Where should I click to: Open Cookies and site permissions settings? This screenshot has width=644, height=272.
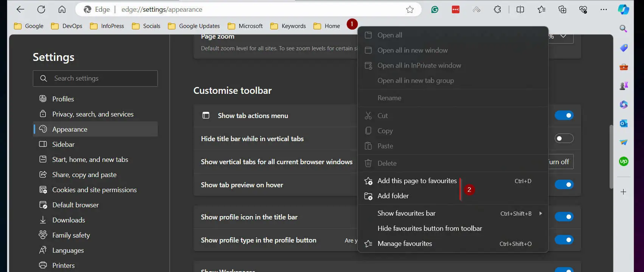95,190
